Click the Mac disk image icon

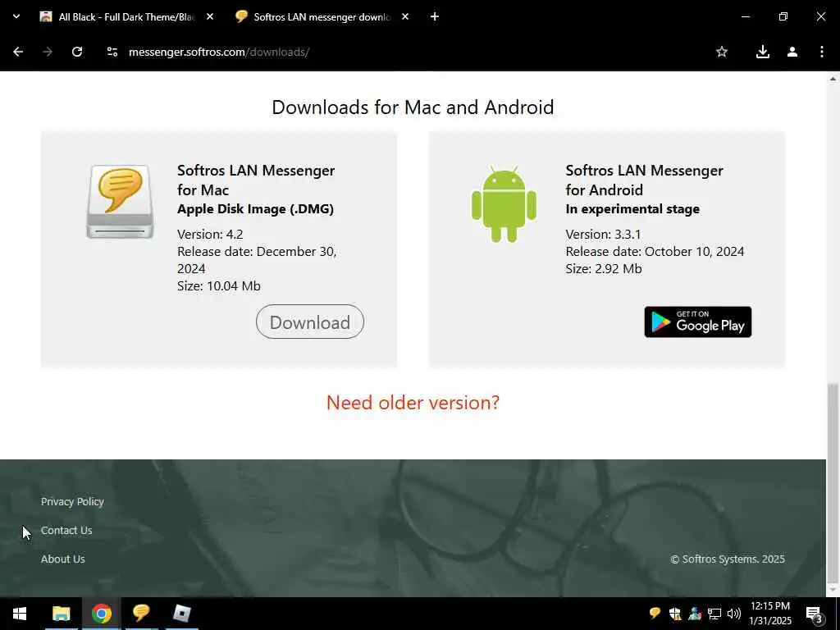coord(120,202)
